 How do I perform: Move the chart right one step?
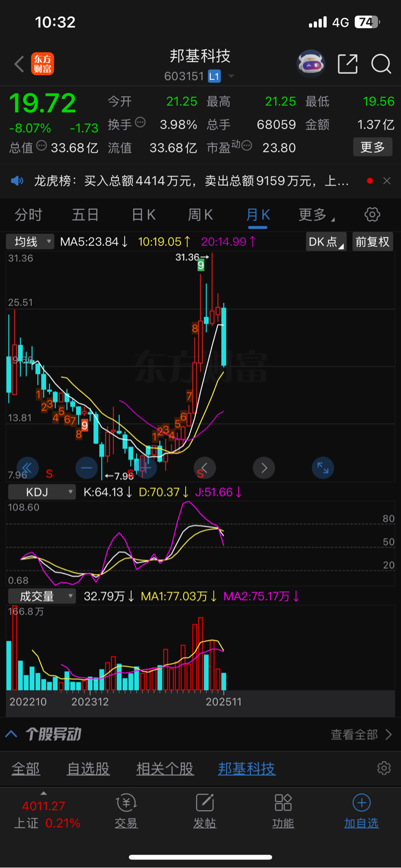point(264,468)
